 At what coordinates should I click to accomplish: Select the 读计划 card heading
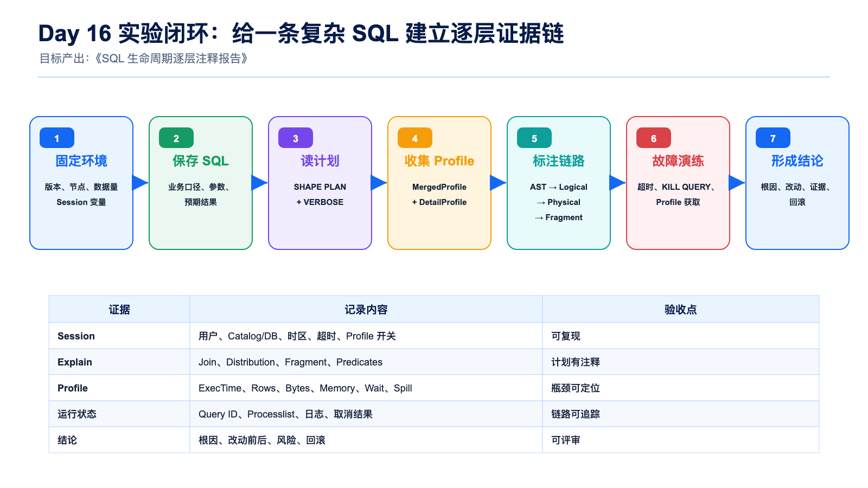tap(320, 161)
